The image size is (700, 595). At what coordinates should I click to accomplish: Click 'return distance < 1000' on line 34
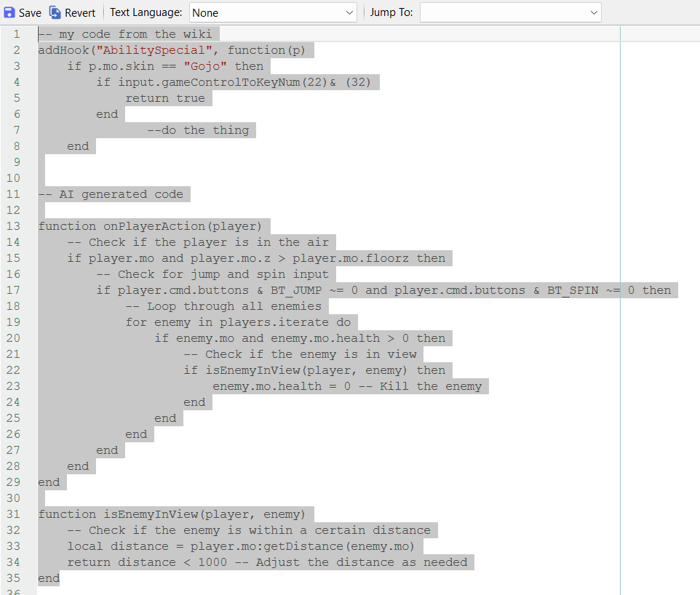147,562
